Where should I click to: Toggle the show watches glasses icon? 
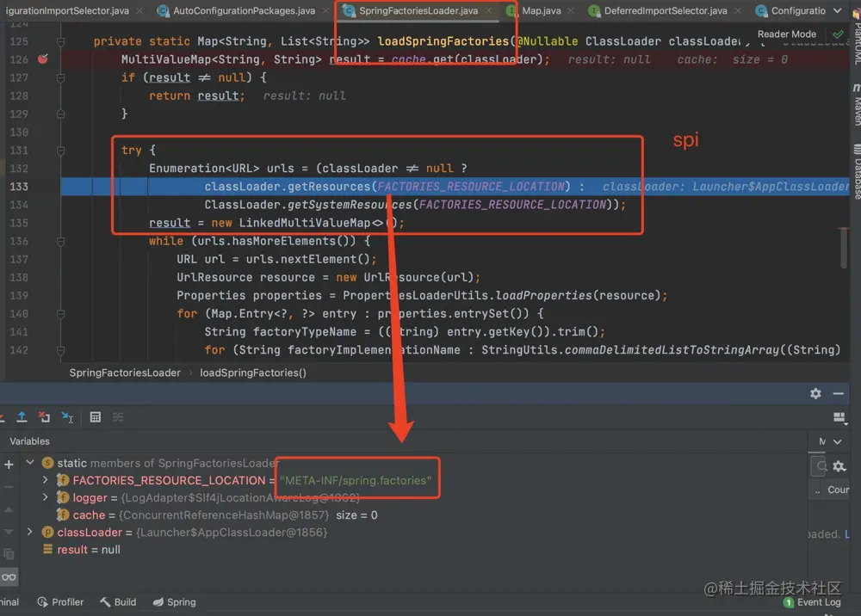point(9,577)
